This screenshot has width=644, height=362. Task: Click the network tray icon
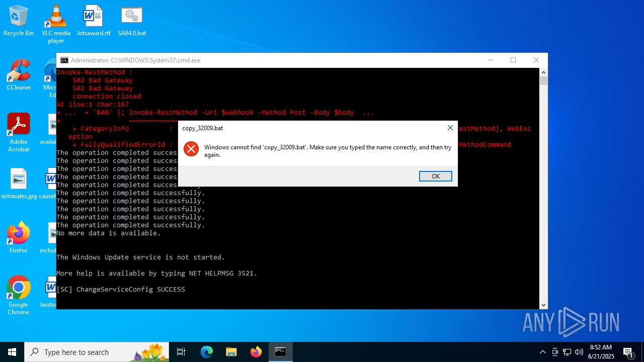point(567,352)
